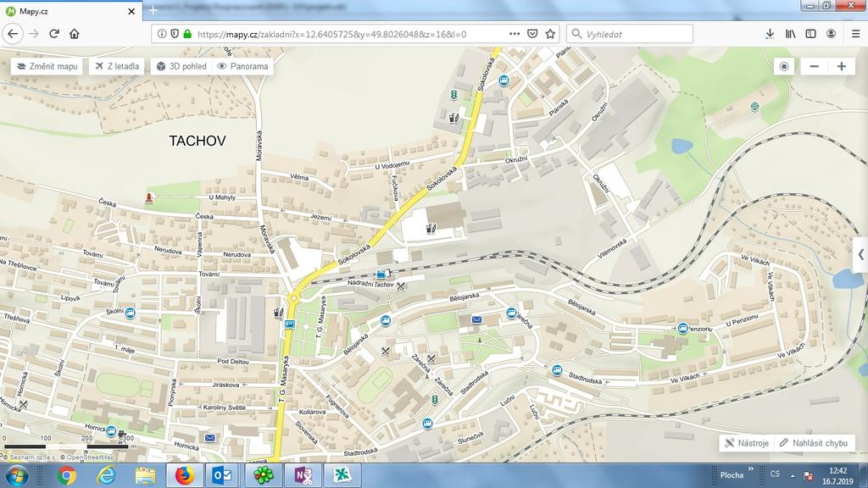Click the CS language indicator in the taskbar
868x488 pixels.
775,474
